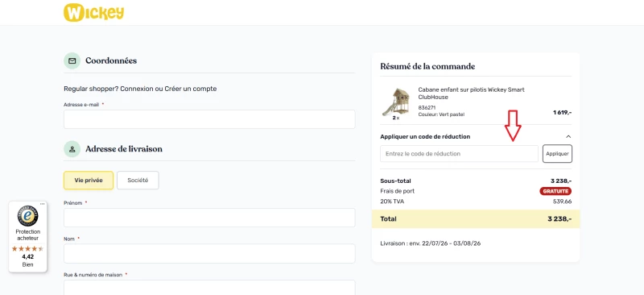Focus the discount code input field
The width and height of the screenshot is (644, 295).
point(459,153)
